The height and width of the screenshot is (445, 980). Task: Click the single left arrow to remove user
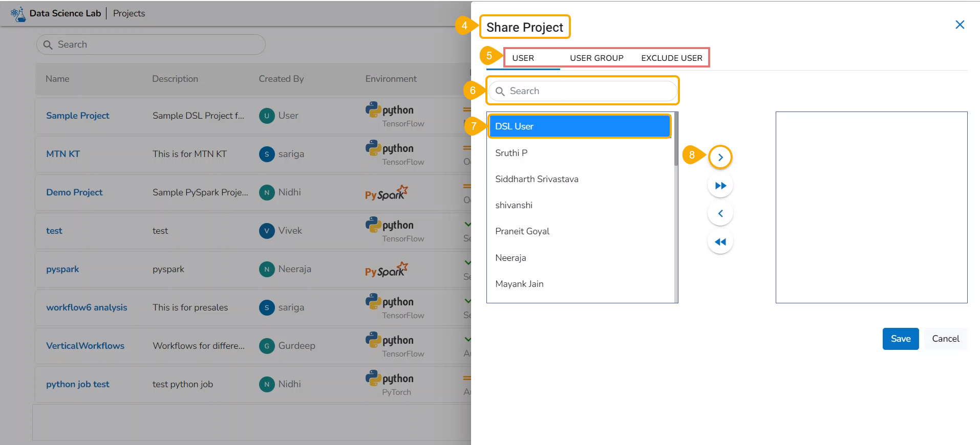[720, 213]
